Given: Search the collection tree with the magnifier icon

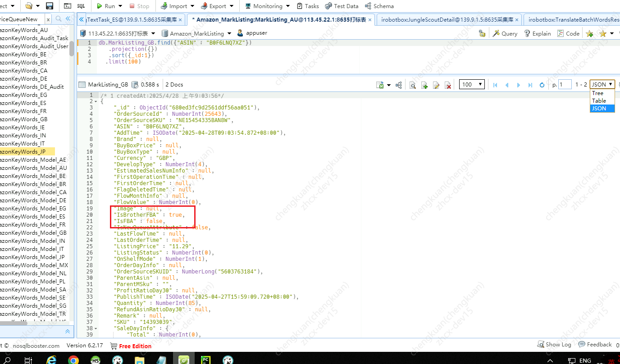Looking at the screenshot, I should 59,19.
